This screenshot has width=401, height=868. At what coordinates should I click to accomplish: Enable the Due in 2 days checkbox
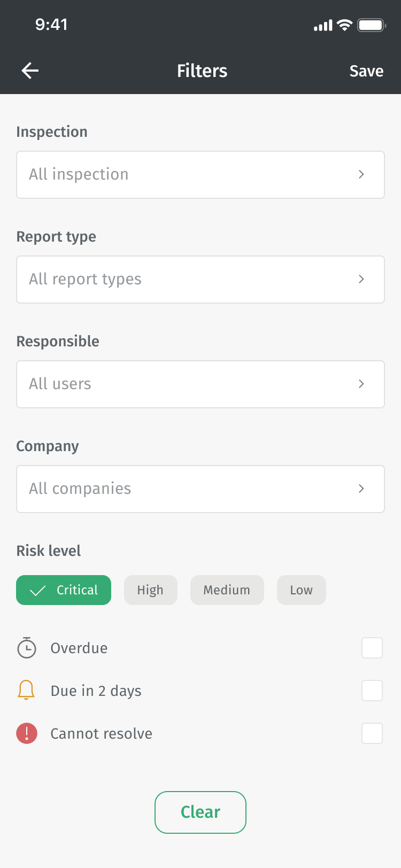pyautogui.click(x=372, y=691)
